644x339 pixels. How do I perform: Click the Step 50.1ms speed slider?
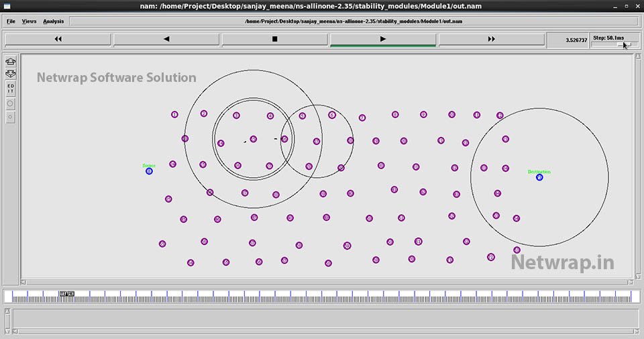click(x=614, y=44)
